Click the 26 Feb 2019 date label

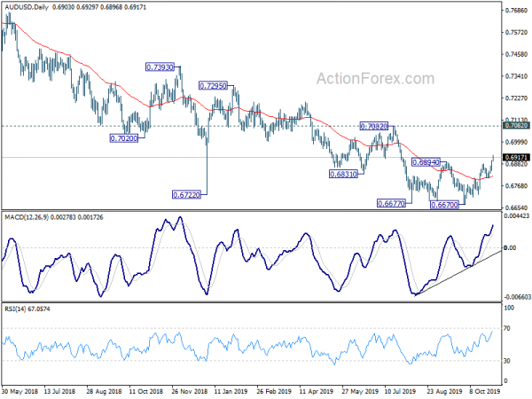(274, 392)
